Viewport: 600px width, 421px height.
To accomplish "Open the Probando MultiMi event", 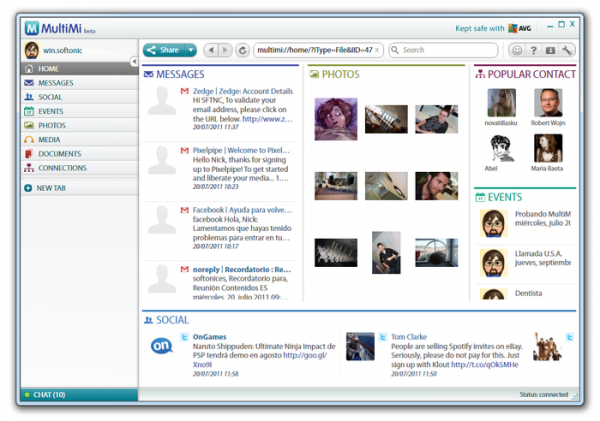I will [525, 223].
